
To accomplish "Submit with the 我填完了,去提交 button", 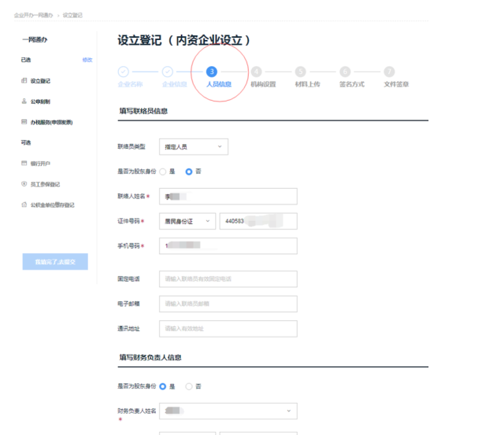I will tap(55, 262).
